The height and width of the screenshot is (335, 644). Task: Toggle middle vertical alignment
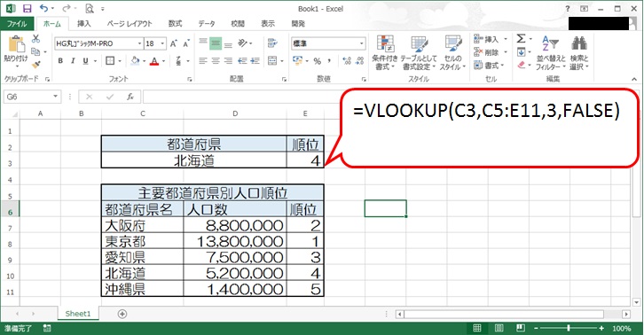click(x=216, y=43)
